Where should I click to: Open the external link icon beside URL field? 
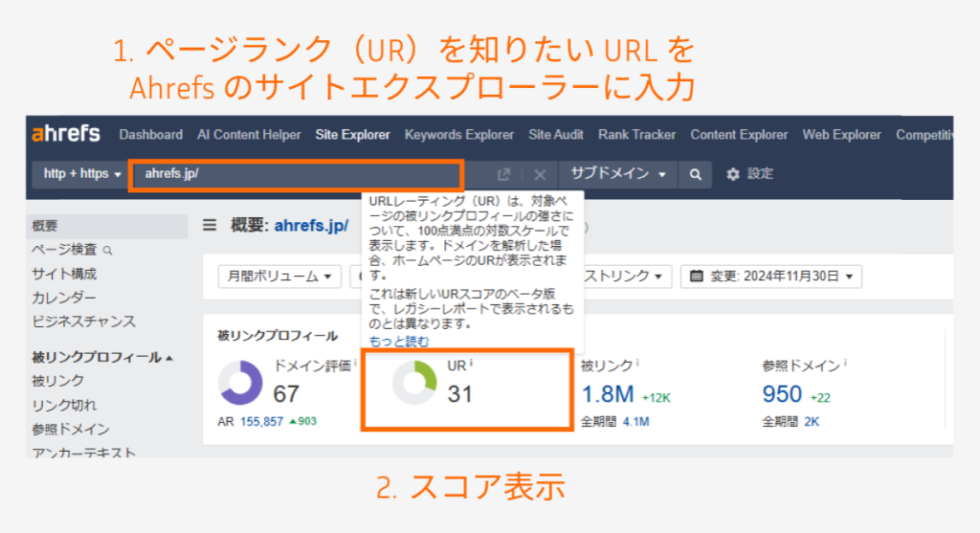coord(503,174)
